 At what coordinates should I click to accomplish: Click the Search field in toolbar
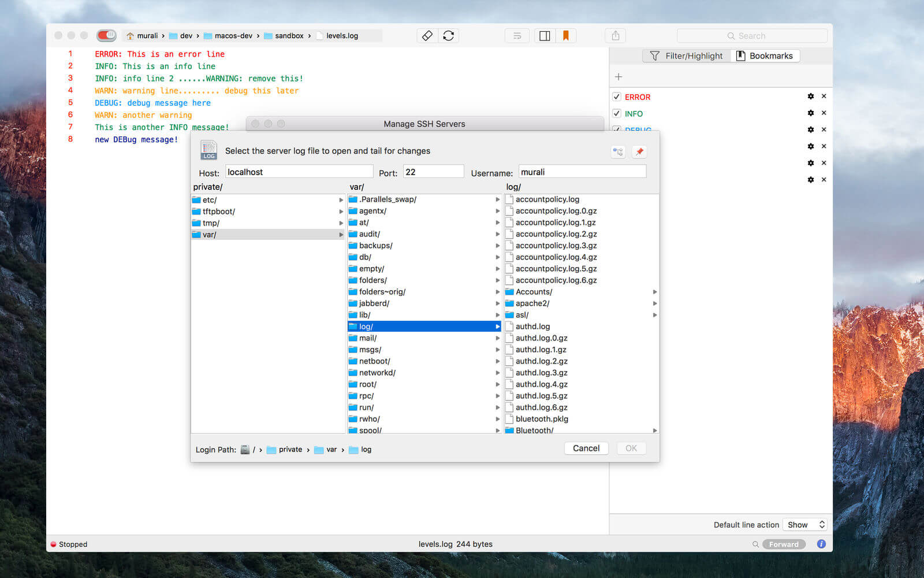752,36
